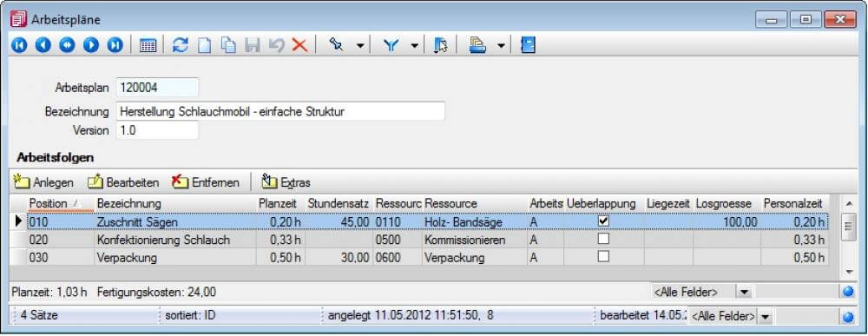Click the Planzeit column header
Image resolution: width=868 pixels, height=336 pixels.
point(280,204)
